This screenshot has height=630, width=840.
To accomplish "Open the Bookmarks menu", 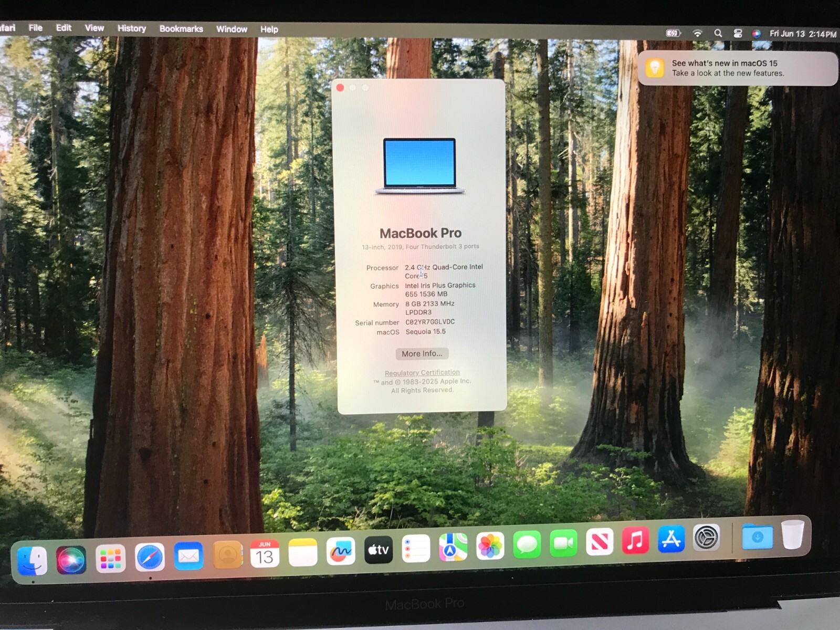I will tap(181, 29).
